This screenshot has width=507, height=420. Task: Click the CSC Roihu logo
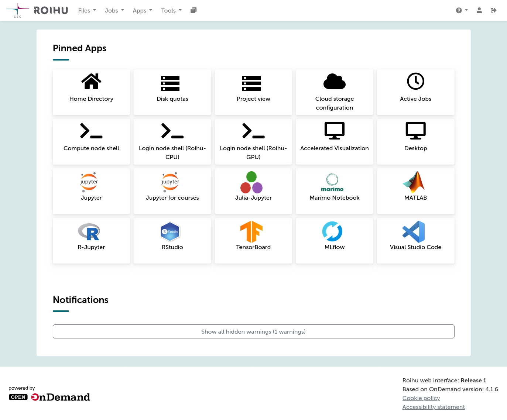click(x=37, y=10)
